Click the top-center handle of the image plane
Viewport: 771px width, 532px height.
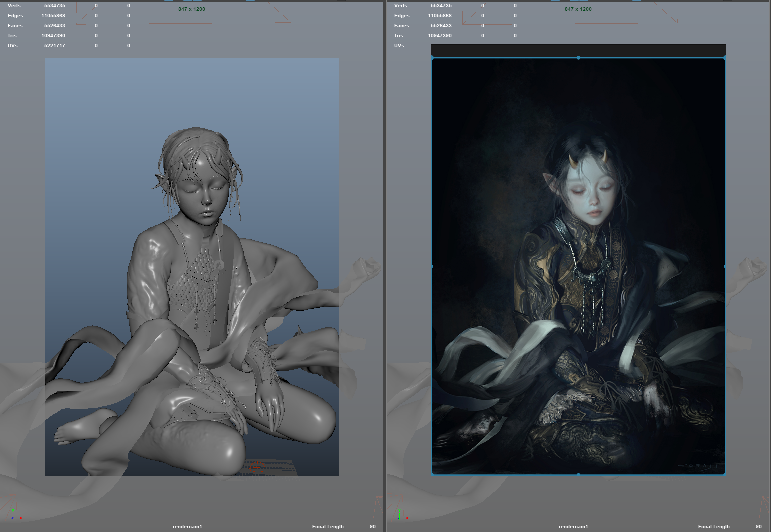(578, 58)
